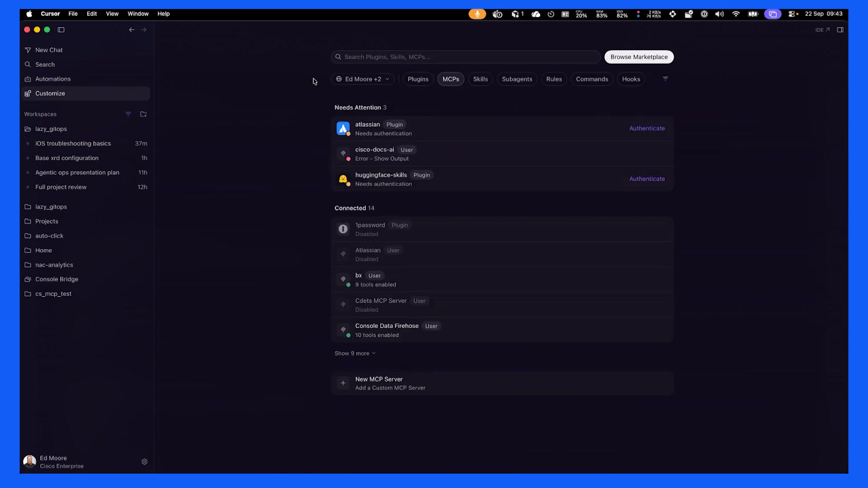Open the Subagents tab
Image resolution: width=868 pixels, height=488 pixels.
(517, 79)
